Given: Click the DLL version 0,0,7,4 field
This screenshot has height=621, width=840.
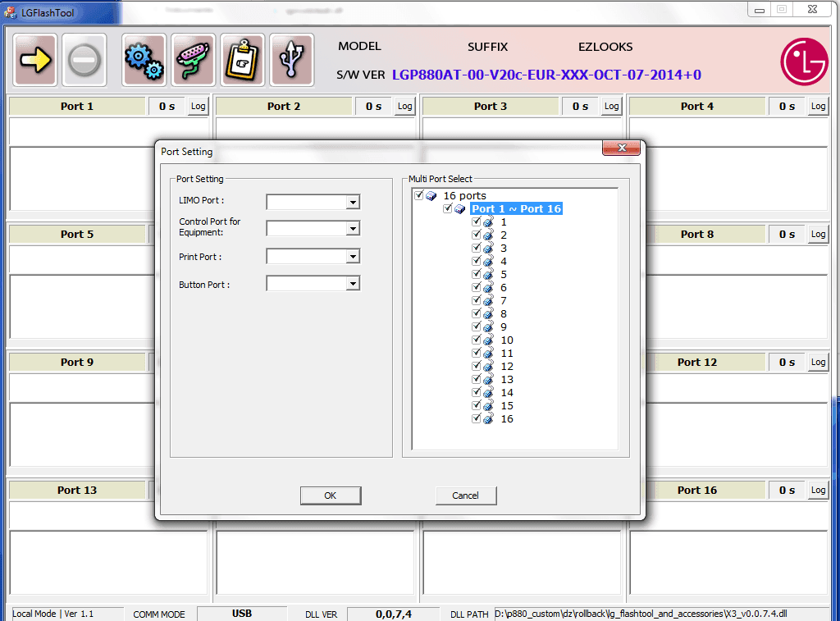Looking at the screenshot, I should click(x=393, y=614).
